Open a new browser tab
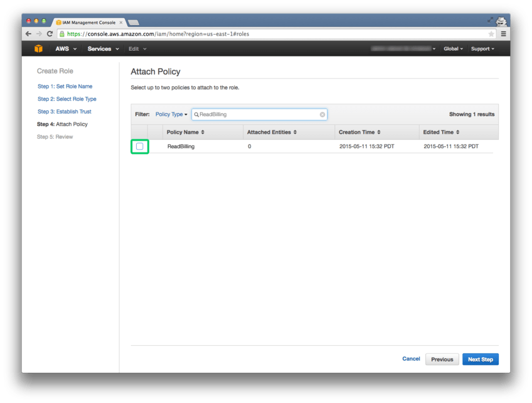The image size is (532, 403). tap(134, 23)
